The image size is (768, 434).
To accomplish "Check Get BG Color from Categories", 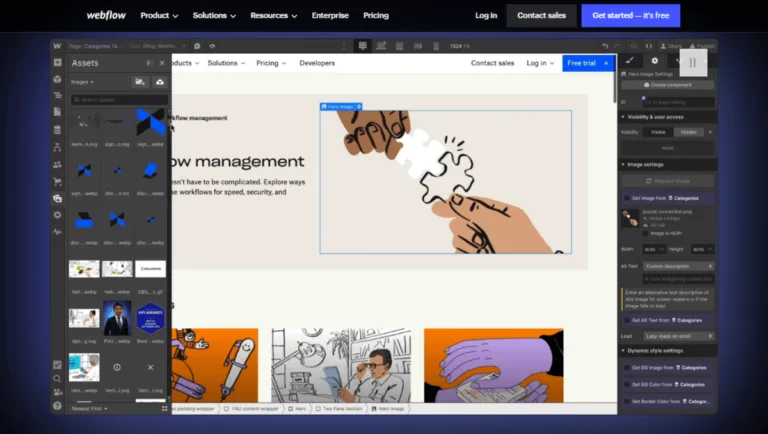I will 626,385.
